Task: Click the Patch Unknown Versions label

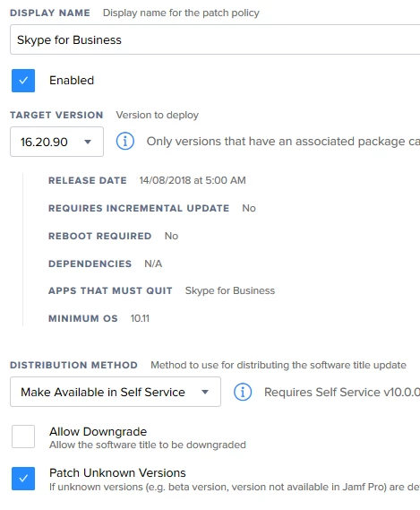Action: (117, 473)
